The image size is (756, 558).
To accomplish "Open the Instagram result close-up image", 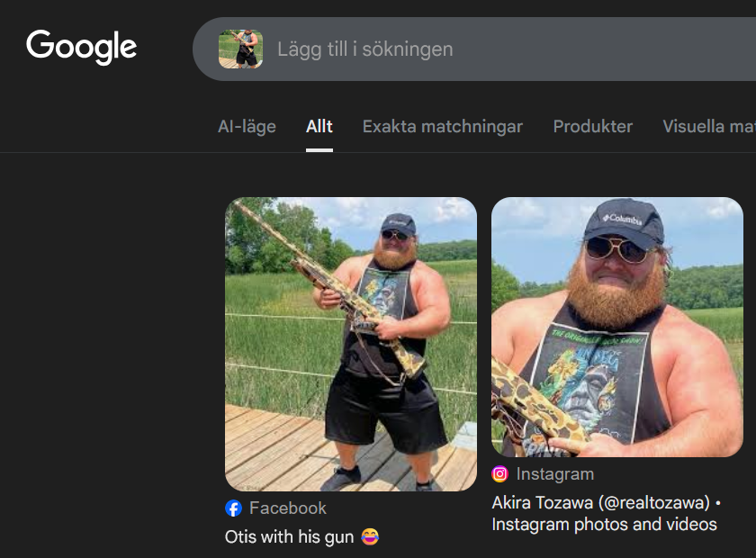I will (617, 327).
